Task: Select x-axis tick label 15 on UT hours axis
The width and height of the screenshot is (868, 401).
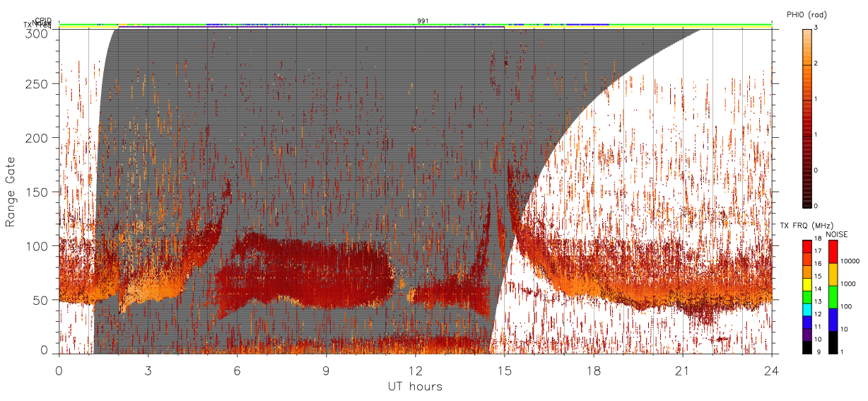Action: [x=504, y=369]
